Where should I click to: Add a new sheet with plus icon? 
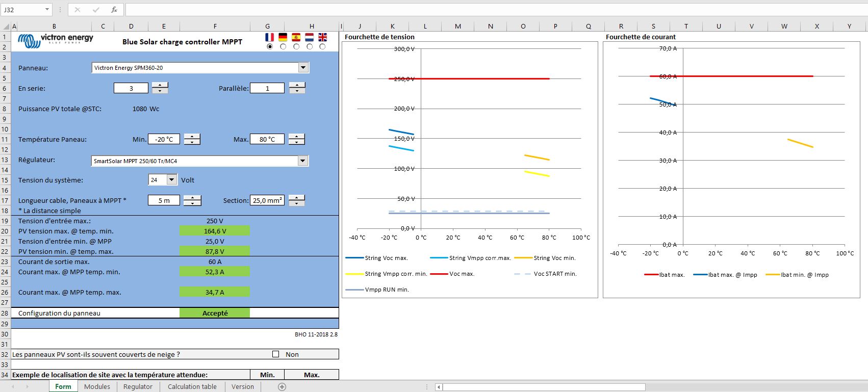pyautogui.click(x=282, y=387)
